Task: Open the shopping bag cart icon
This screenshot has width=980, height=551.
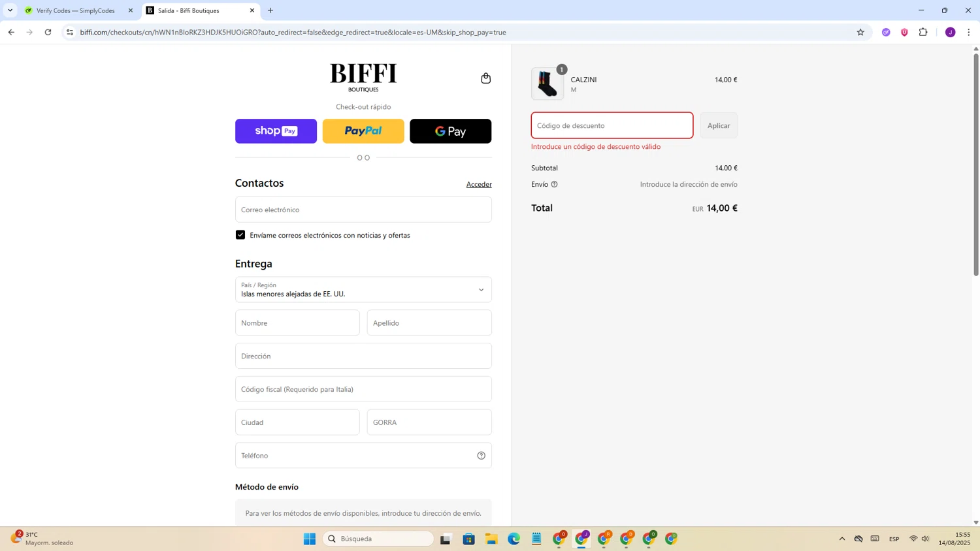Action: tap(485, 78)
